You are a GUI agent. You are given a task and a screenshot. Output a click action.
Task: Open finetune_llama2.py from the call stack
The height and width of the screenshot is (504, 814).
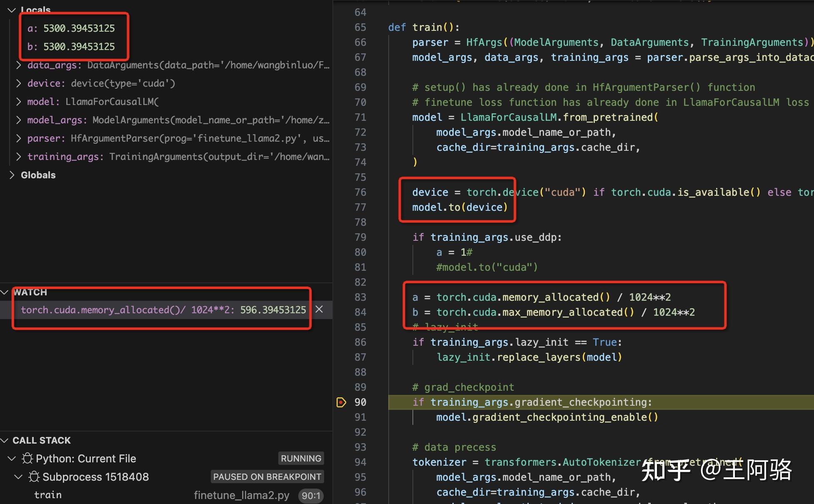242,495
